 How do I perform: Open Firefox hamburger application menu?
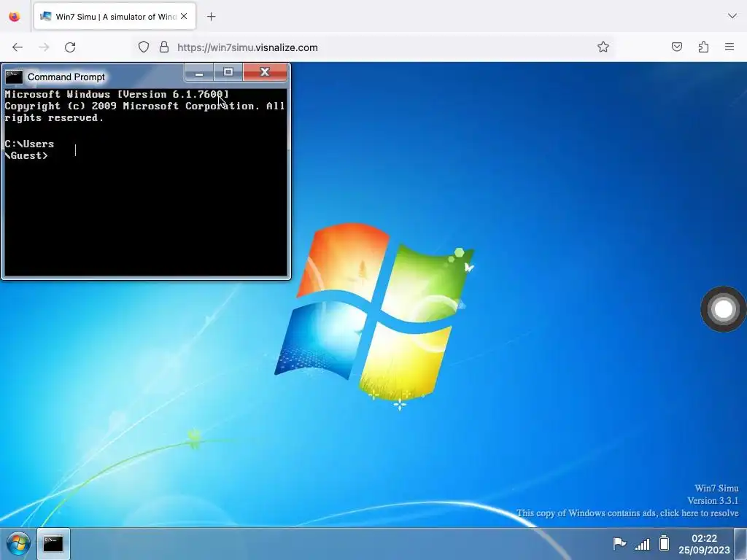click(x=729, y=47)
